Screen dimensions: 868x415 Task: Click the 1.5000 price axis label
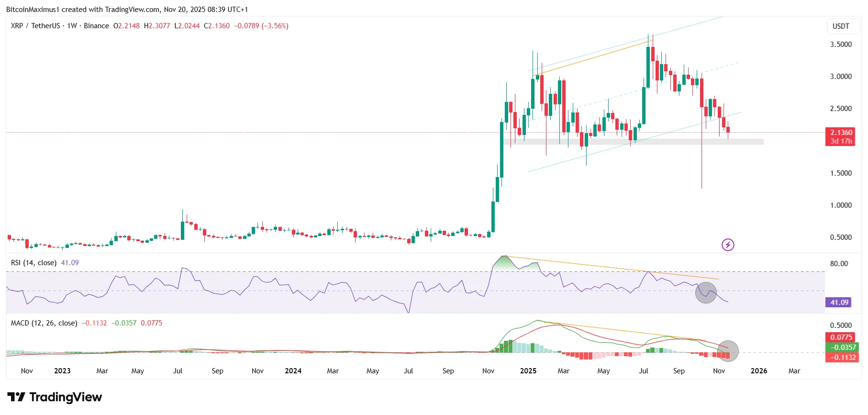coord(841,173)
